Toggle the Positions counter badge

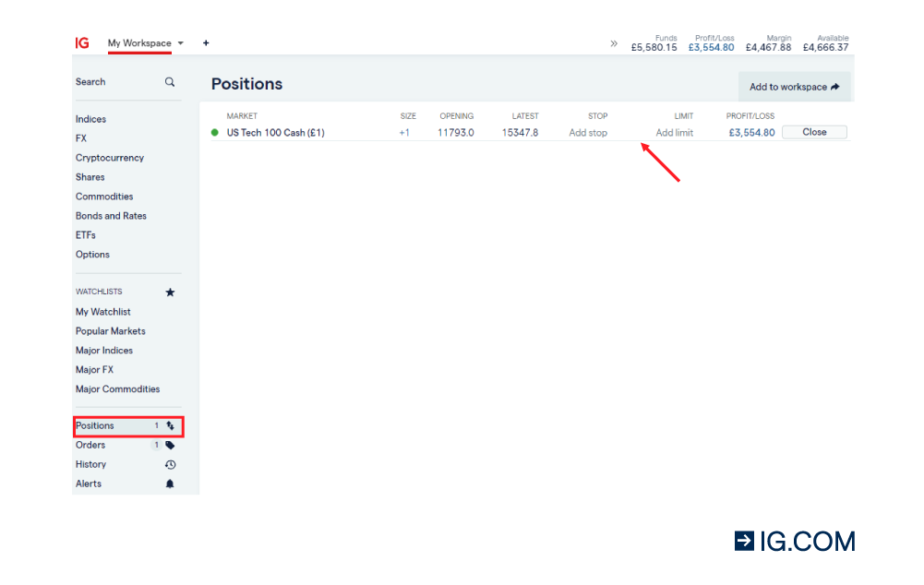(x=156, y=425)
